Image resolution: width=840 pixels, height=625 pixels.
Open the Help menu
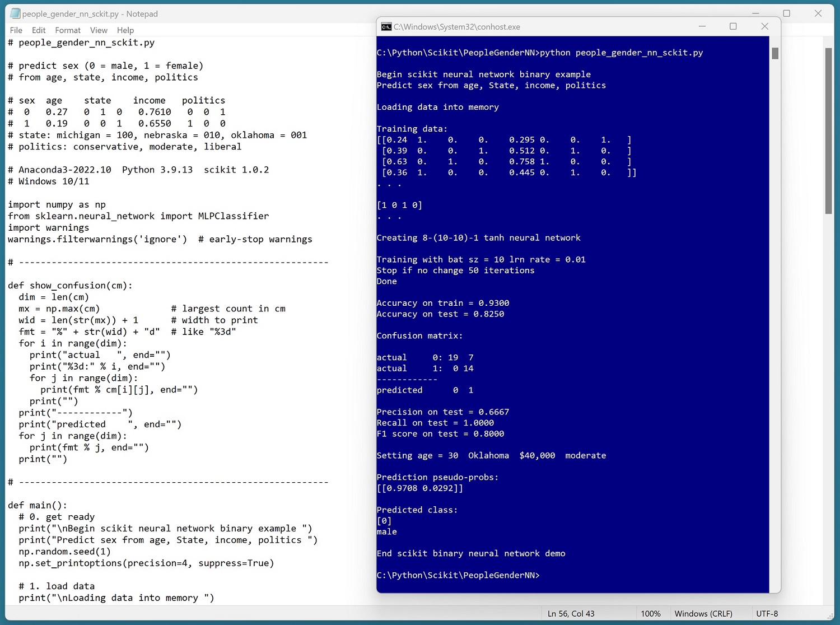click(x=125, y=30)
